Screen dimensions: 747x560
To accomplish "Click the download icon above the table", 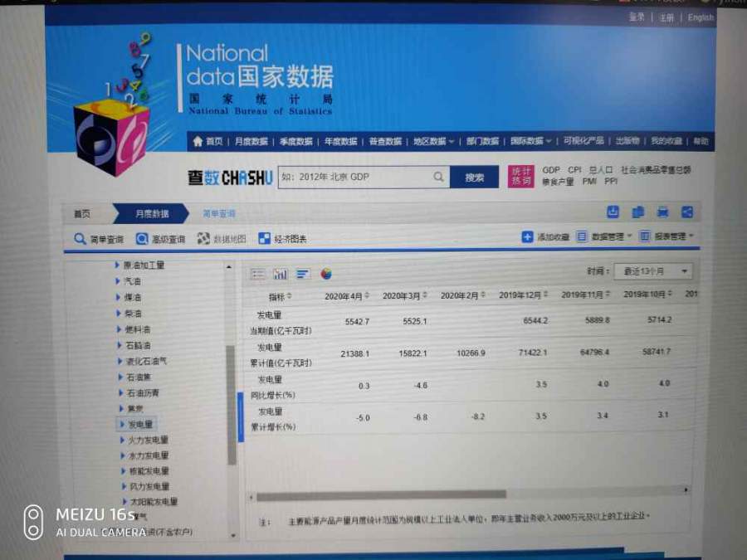I will coord(613,212).
